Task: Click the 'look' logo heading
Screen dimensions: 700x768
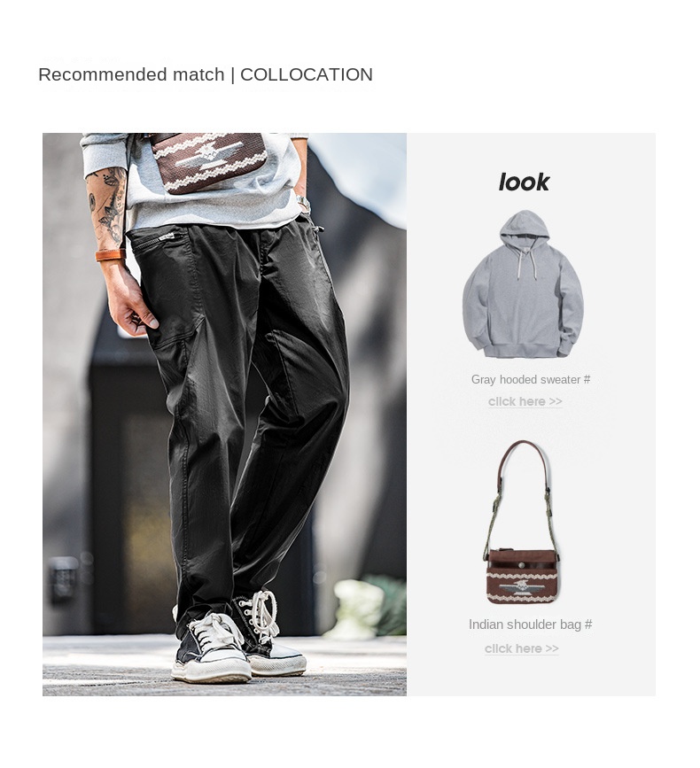Action: coord(524,182)
